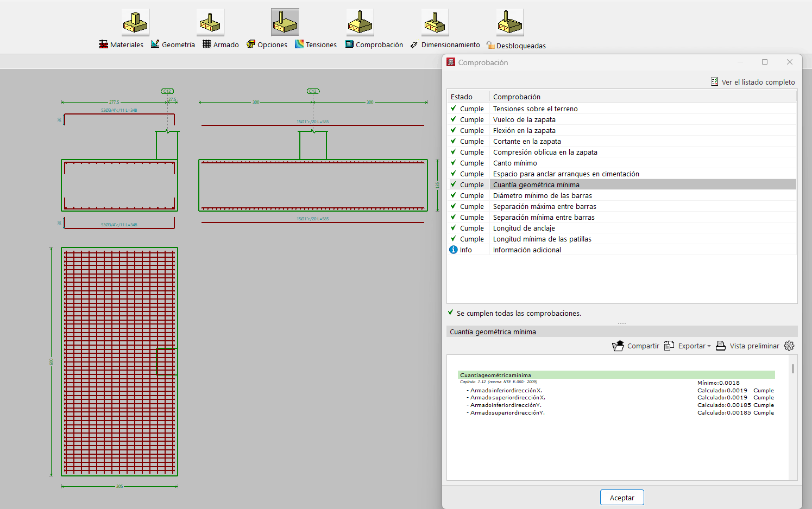
Task: Select the Flexión en la zapata check
Action: coord(524,130)
